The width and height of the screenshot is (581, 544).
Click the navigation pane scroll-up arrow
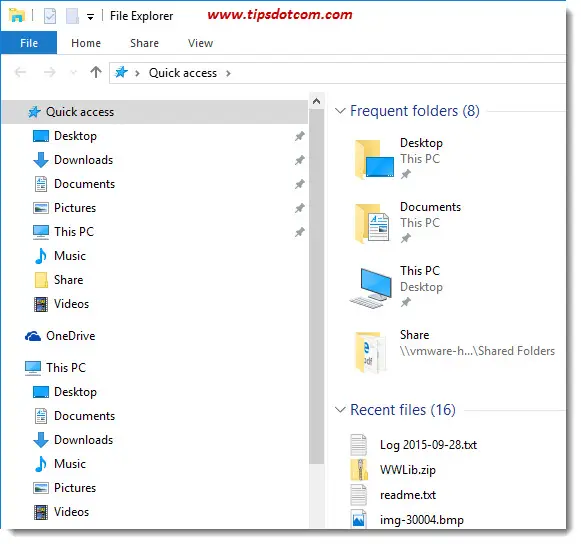click(x=316, y=101)
